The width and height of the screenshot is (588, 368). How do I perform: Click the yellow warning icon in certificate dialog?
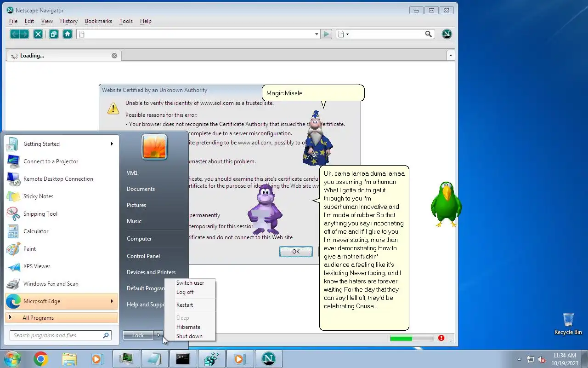click(x=113, y=108)
